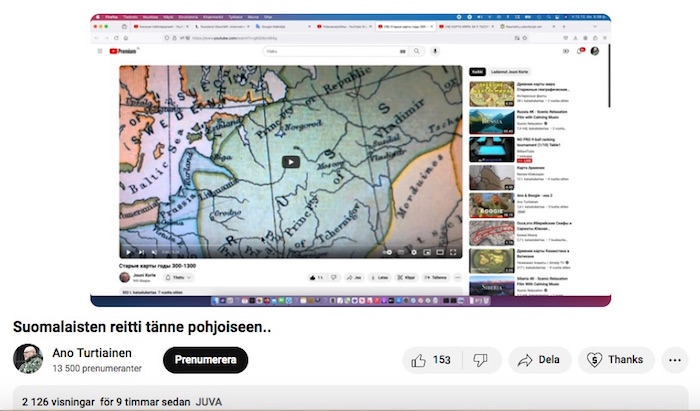Open the Siberia 4K sidebar video thumbnail
The height and width of the screenshot is (411, 700).
pos(492,286)
